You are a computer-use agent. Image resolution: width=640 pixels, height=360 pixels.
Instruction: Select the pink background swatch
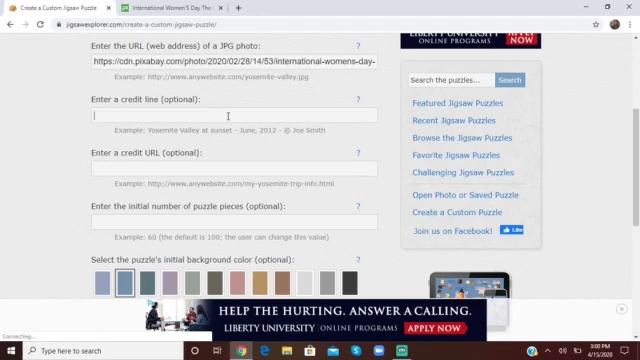[x=237, y=283]
